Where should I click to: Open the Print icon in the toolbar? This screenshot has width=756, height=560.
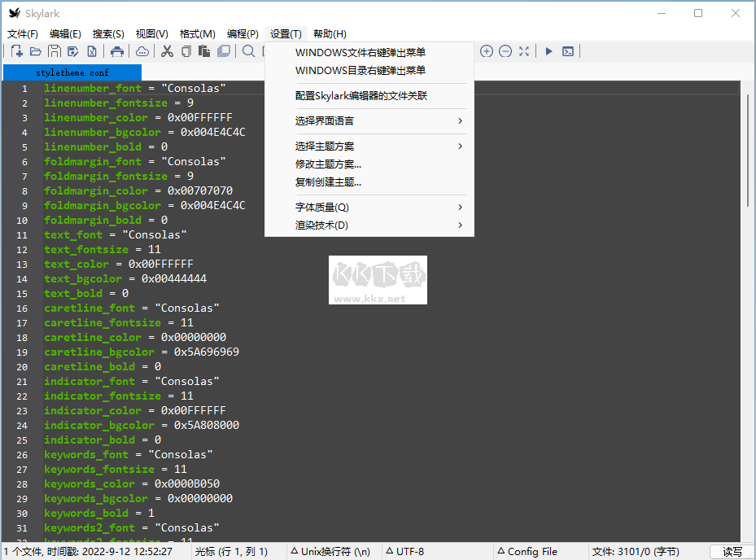(x=118, y=50)
